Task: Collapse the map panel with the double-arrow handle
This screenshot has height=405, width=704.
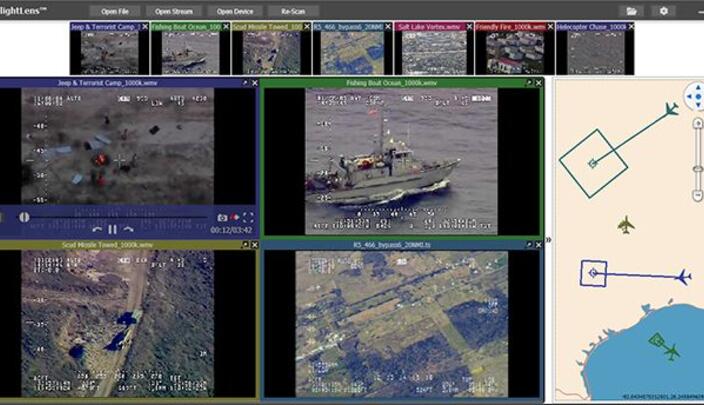Action: (x=547, y=240)
